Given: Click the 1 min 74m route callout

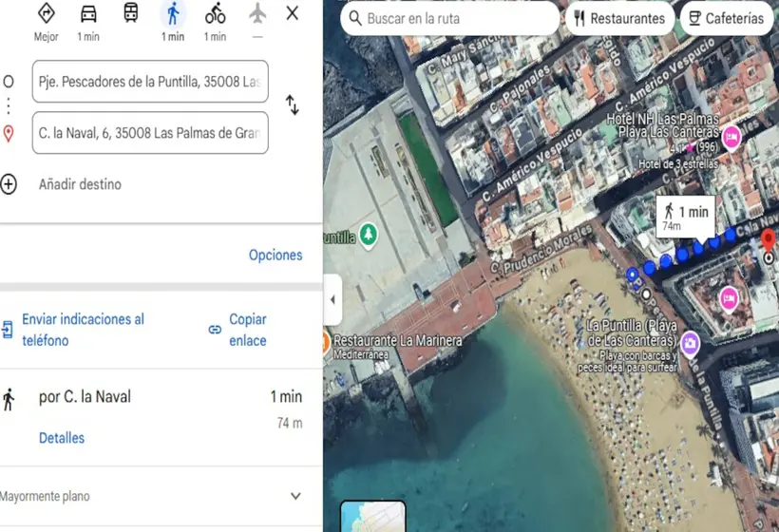Looking at the screenshot, I should point(686,217).
